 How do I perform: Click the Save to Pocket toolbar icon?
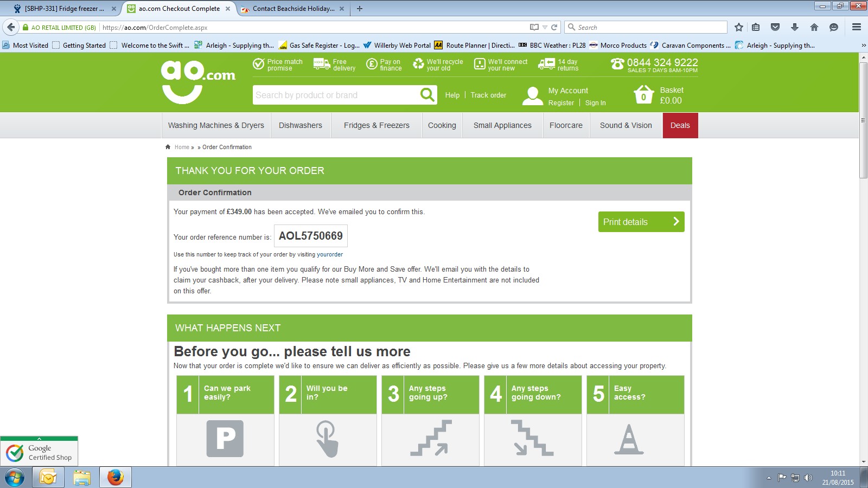[775, 27]
